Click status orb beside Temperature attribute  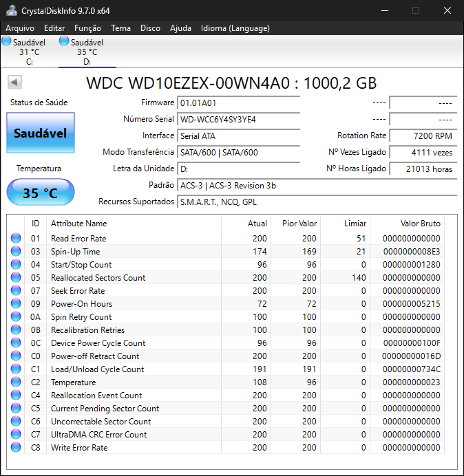coord(16,382)
